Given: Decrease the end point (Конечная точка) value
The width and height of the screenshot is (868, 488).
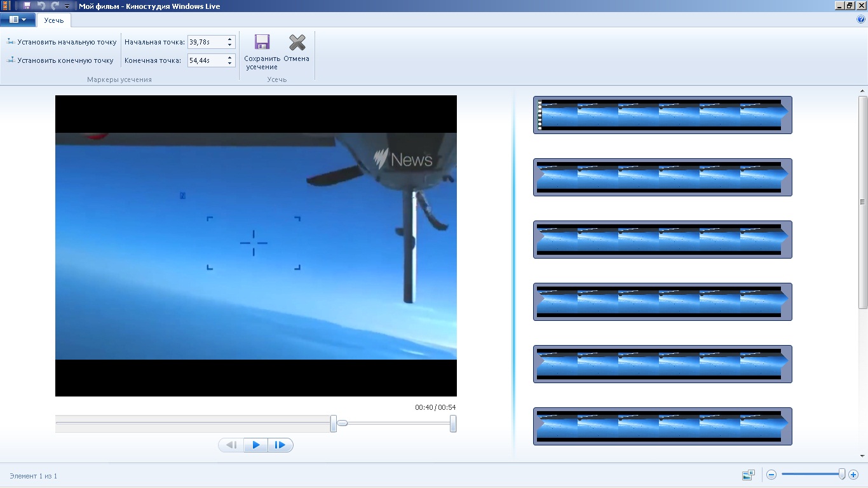Looking at the screenshot, I should [x=229, y=64].
